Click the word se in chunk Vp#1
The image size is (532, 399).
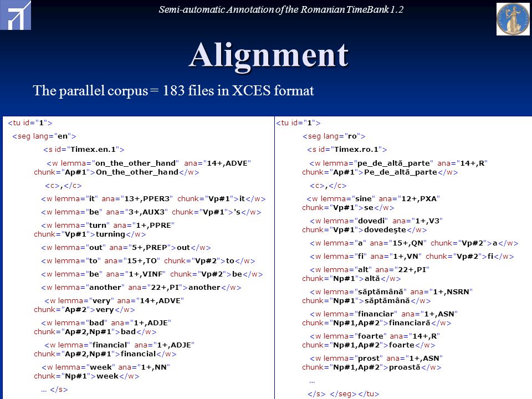(369, 208)
